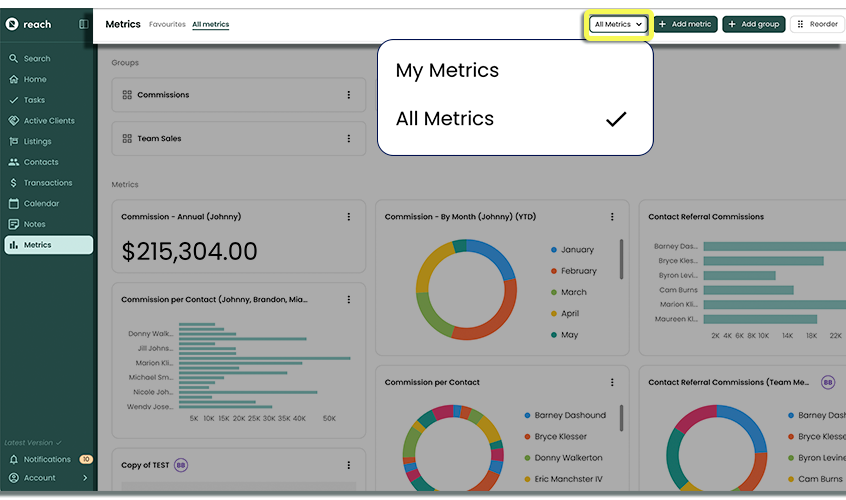Click the Add group button

pyautogui.click(x=752, y=24)
